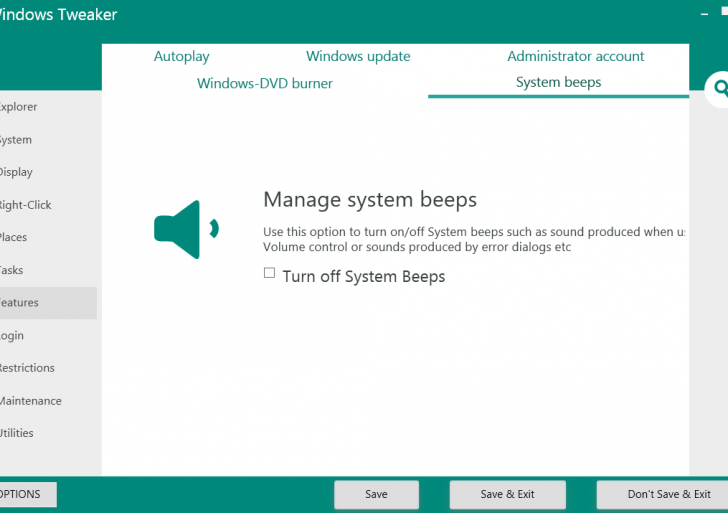Select the Maintenance category

tap(30, 401)
